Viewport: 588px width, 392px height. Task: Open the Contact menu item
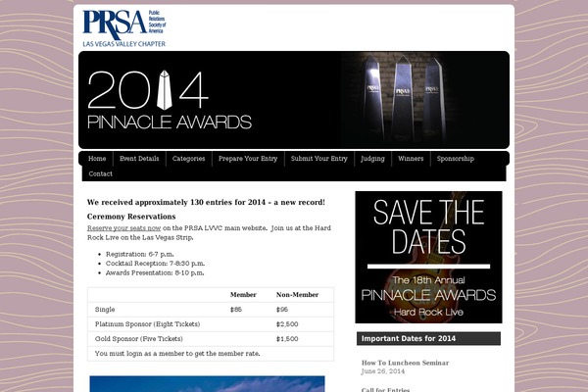tap(101, 173)
